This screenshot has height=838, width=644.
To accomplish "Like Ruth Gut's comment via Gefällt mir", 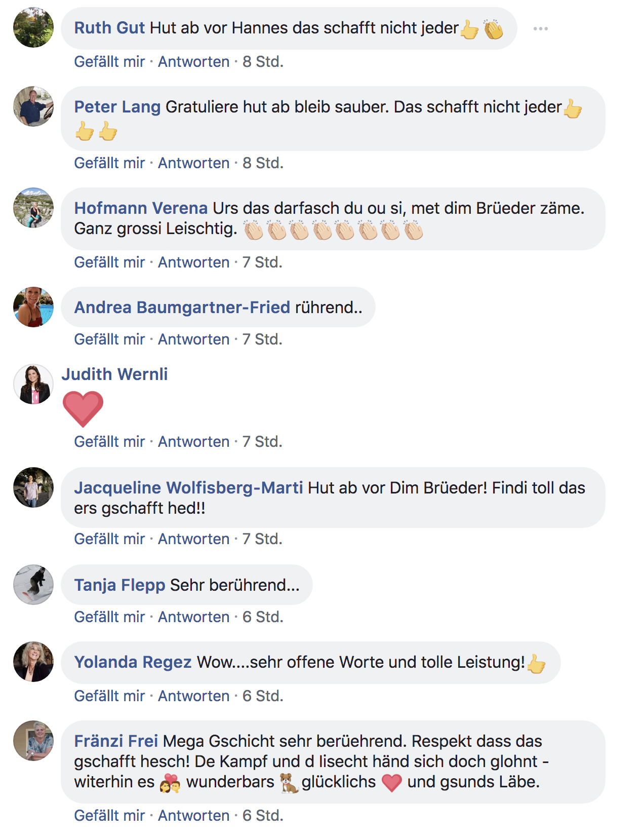I will click(x=109, y=62).
